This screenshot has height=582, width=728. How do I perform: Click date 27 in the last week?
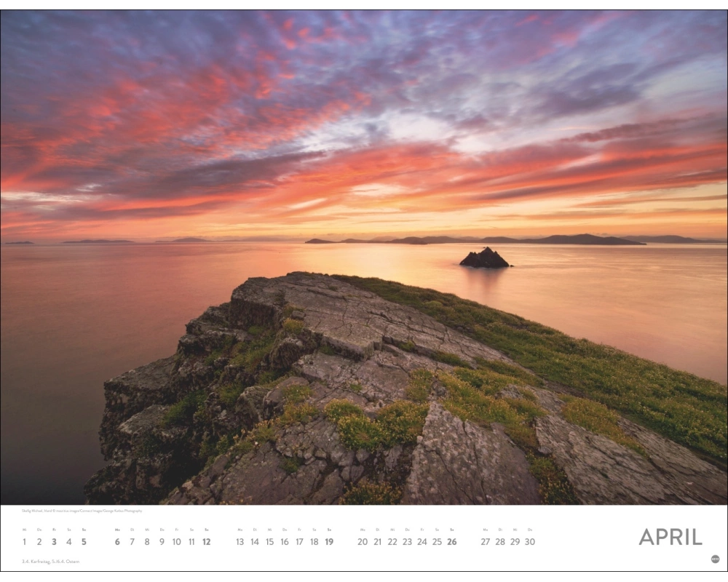(486, 542)
